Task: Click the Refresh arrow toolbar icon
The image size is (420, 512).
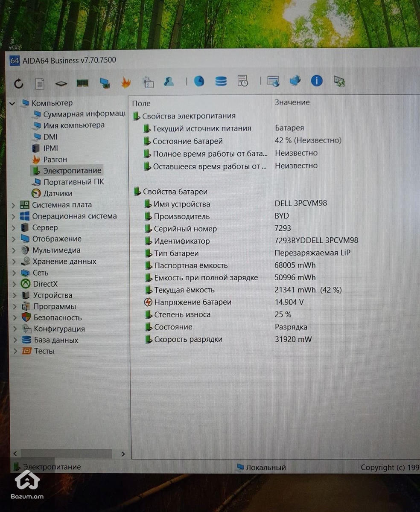Action: click(x=18, y=83)
